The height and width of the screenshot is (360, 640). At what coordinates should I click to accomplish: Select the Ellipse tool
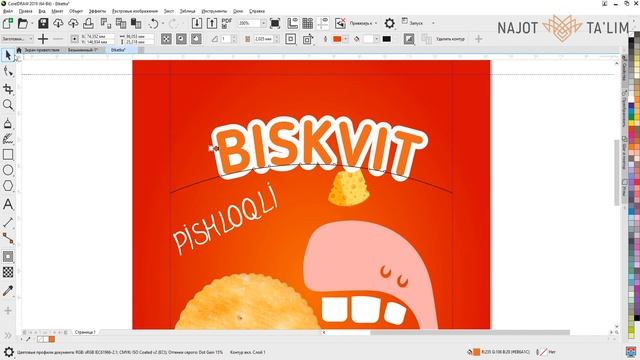[8, 170]
